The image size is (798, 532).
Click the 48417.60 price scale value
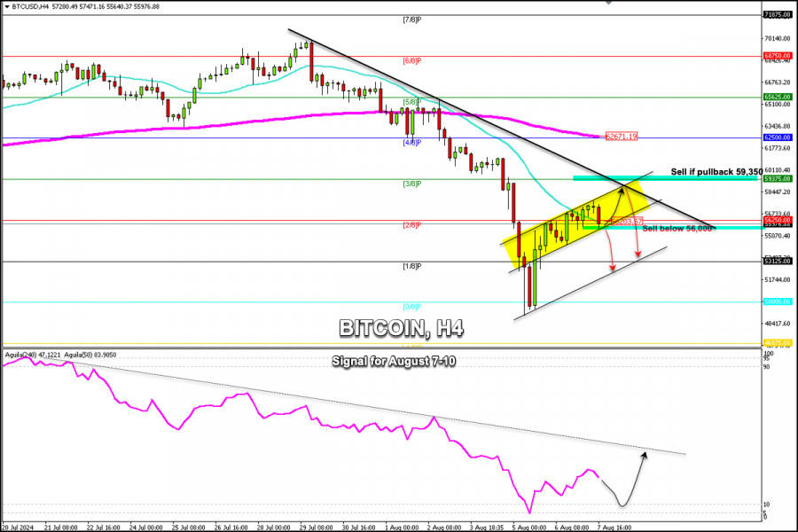[x=777, y=324]
